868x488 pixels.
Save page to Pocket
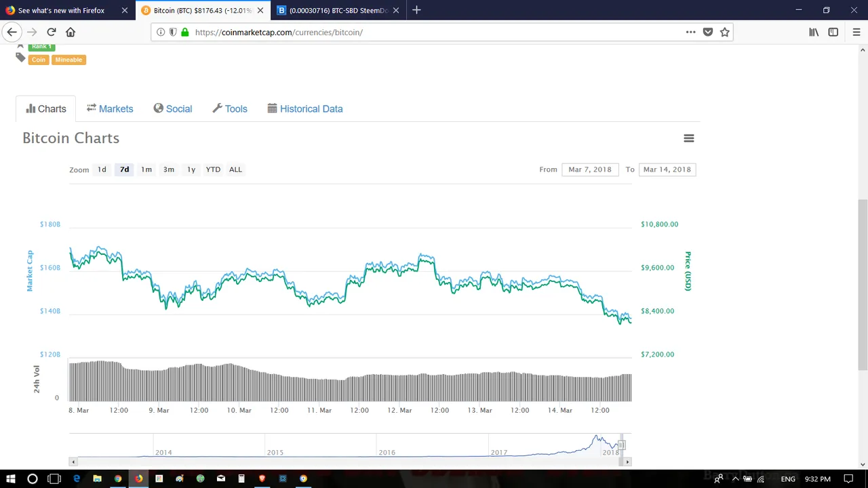click(x=708, y=32)
